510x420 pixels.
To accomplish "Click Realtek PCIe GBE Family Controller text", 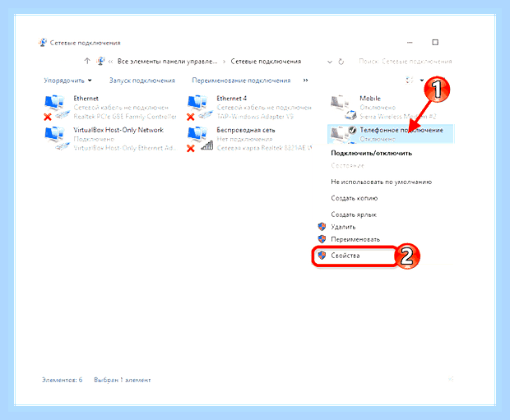I will [x=125, y=117].
